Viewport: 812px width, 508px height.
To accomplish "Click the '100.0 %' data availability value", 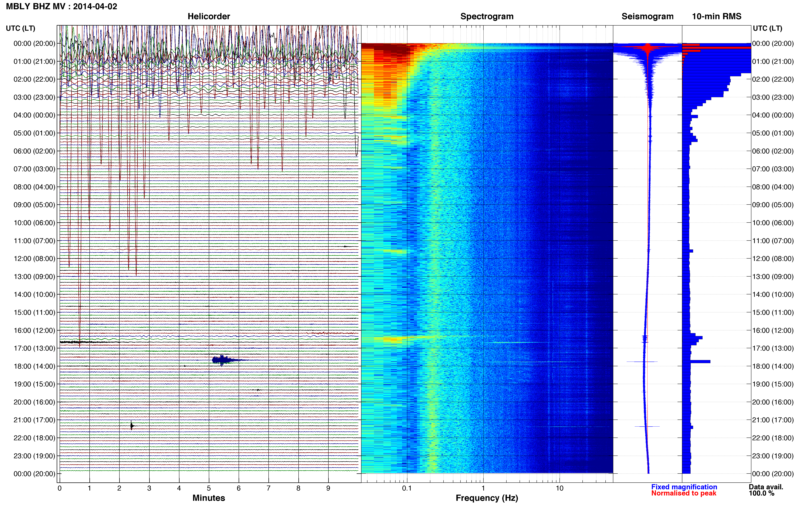I will pos(761,493).
